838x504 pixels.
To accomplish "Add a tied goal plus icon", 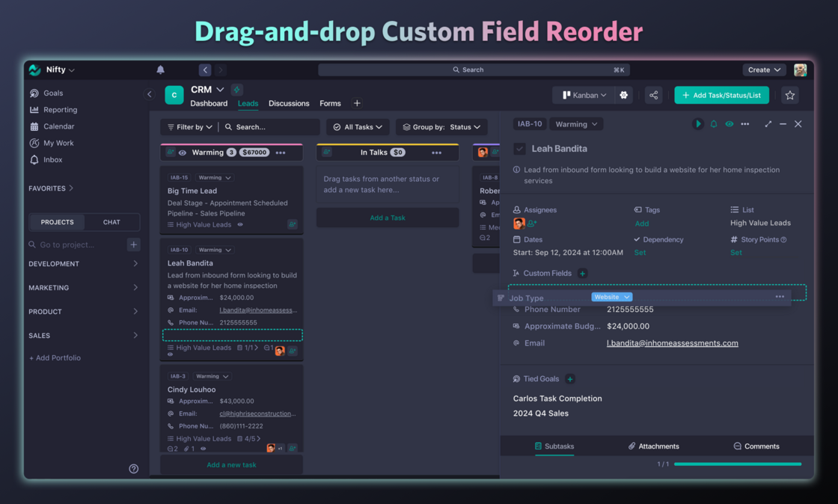I will click(570, 379).
